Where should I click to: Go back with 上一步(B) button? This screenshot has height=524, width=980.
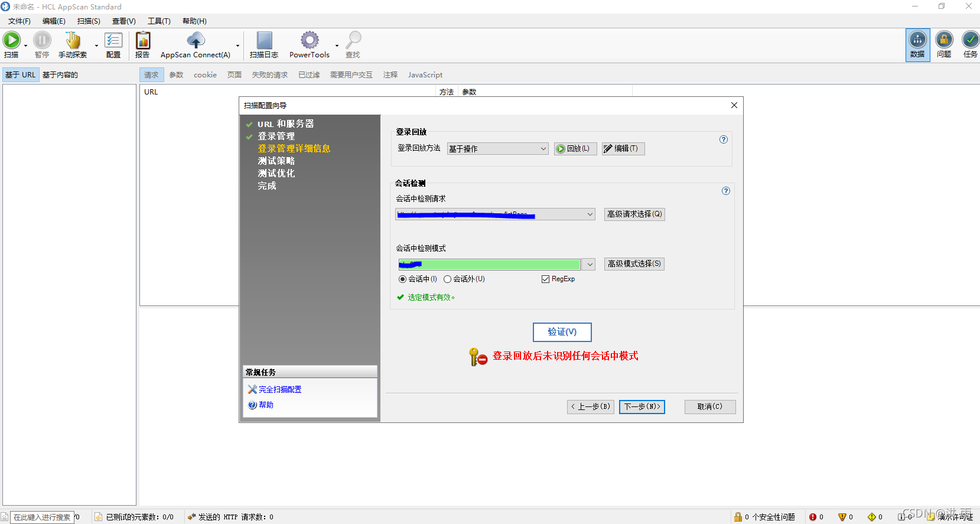(591, 407)
